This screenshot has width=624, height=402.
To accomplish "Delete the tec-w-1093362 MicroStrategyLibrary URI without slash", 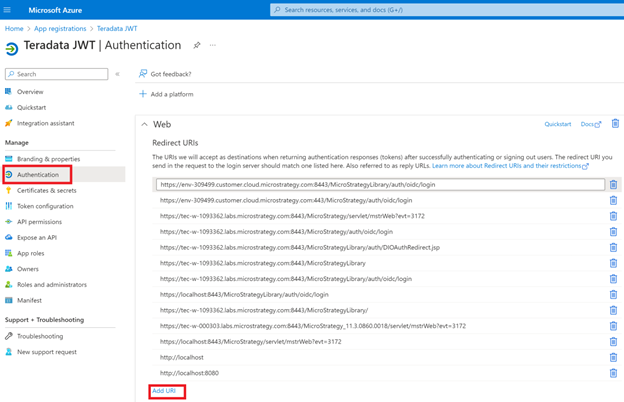I will 613,263.
